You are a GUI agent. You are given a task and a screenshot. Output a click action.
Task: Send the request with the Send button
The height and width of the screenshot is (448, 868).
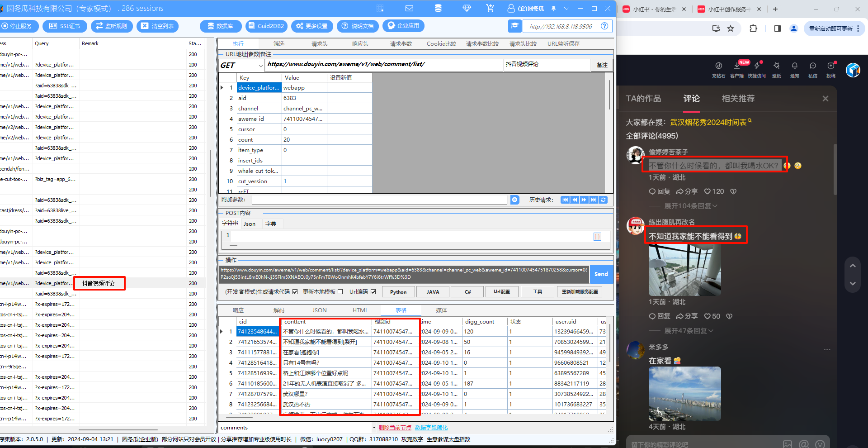[x=601, y=274]
